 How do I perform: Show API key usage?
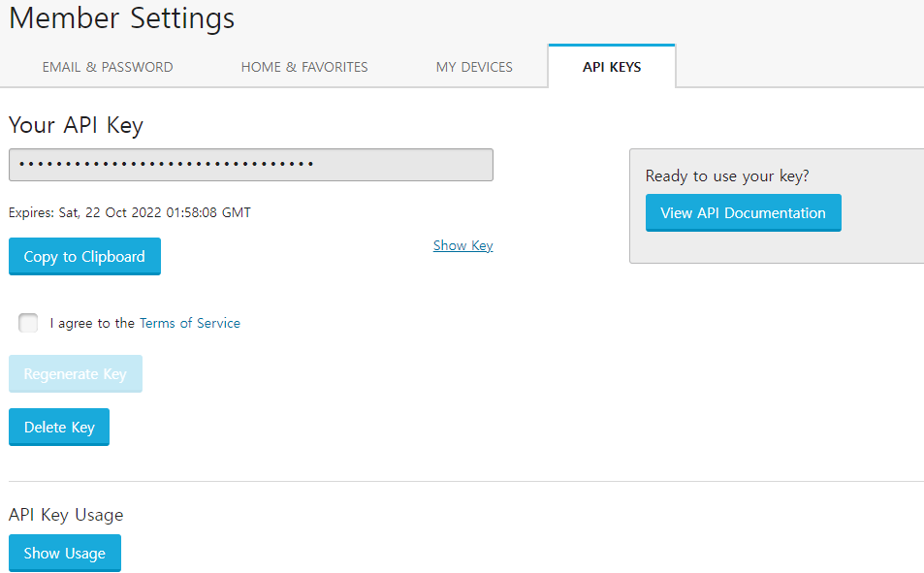click(x=65, y=553)
